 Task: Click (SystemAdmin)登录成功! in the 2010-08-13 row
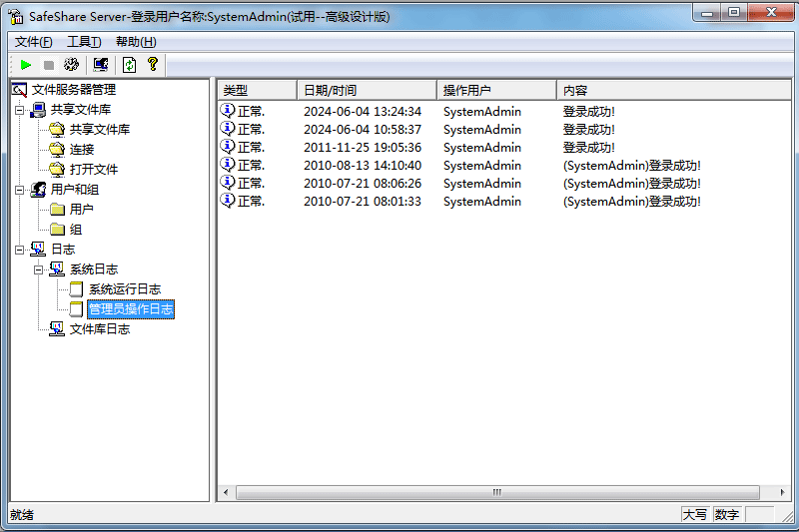coord(632,166)
